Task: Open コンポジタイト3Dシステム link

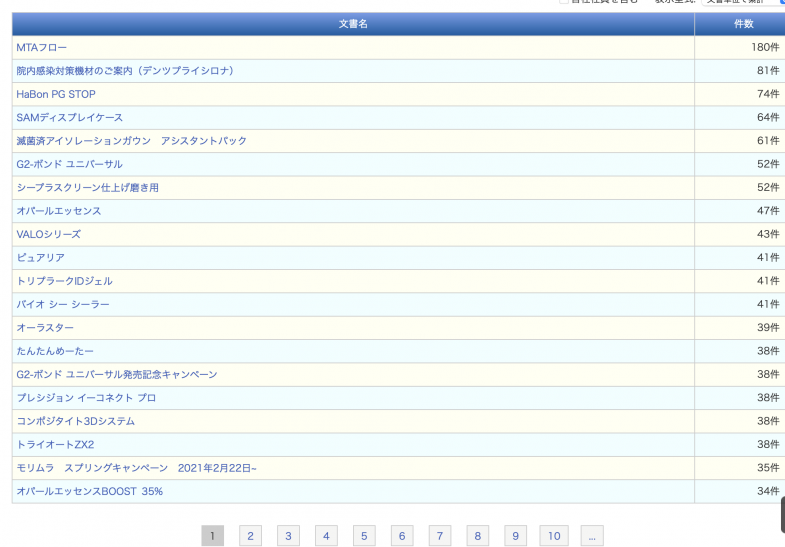Action: (x=76, y=421)
